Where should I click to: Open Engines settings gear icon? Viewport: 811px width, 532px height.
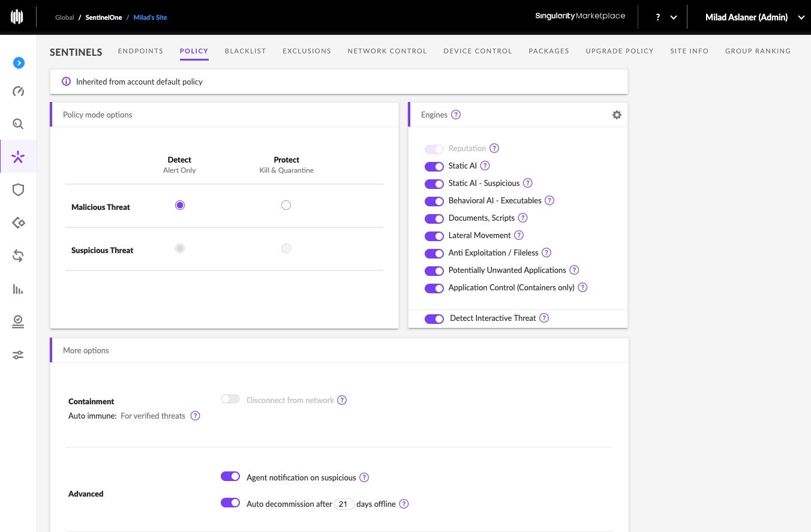617,115
